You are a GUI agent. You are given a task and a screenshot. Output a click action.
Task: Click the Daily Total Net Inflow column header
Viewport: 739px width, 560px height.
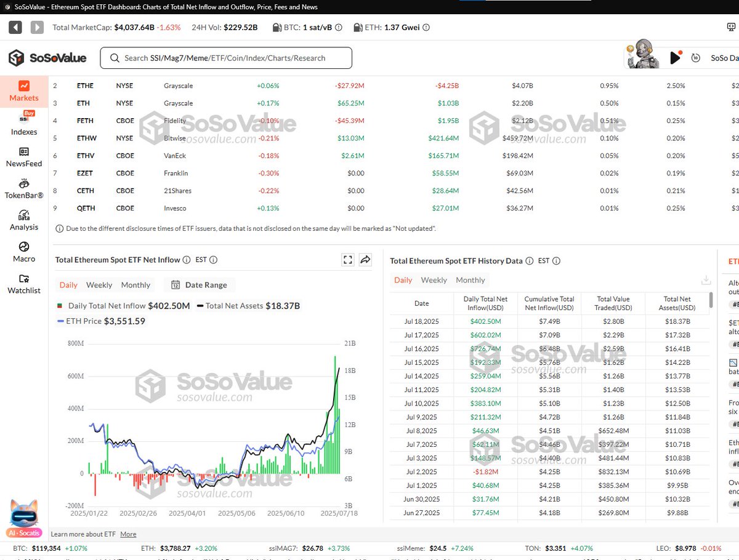tap(485, 303)
